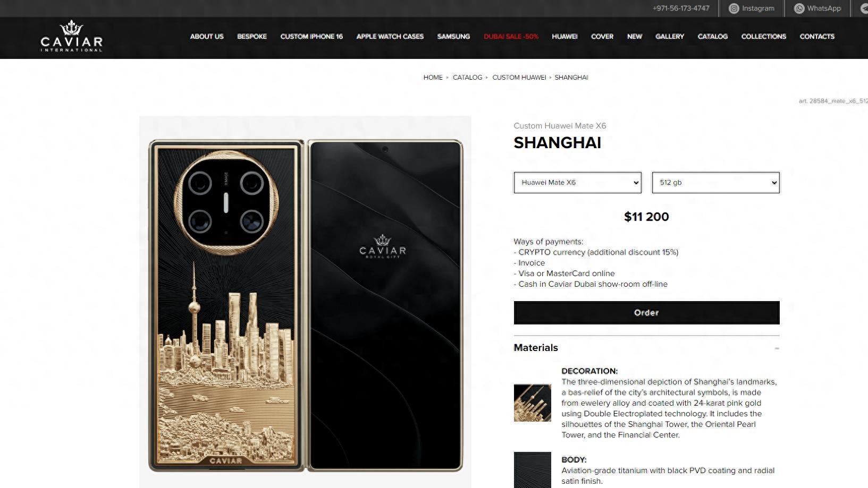Click the Caviar International crown logo
The height and width of the screenshot is (488, 868).
click(71, 36)
